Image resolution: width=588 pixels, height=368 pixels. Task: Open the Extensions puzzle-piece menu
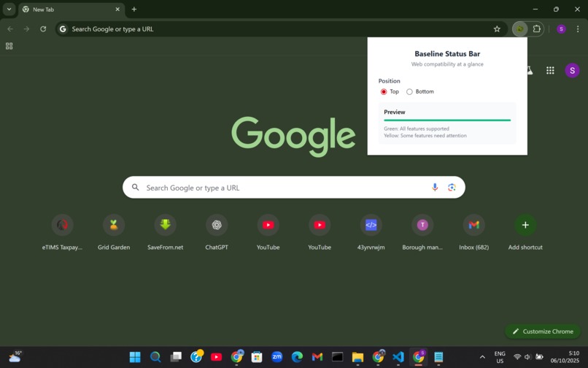click(x=537, y=29)
